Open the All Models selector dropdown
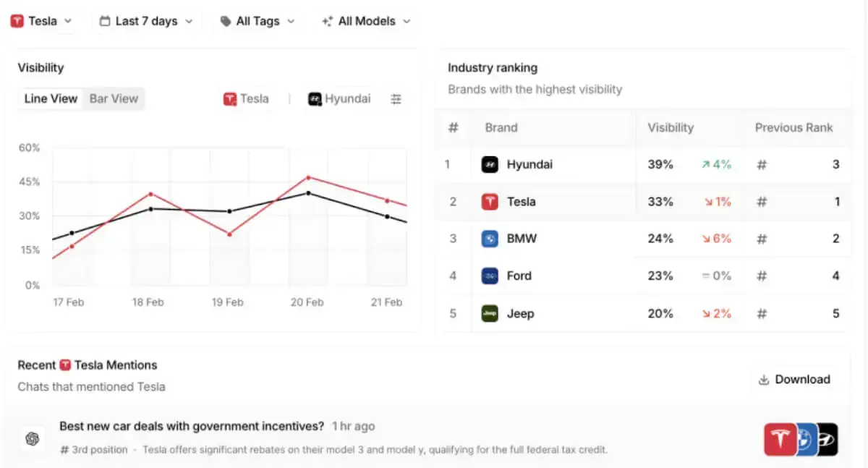 [x=366, y=21]
